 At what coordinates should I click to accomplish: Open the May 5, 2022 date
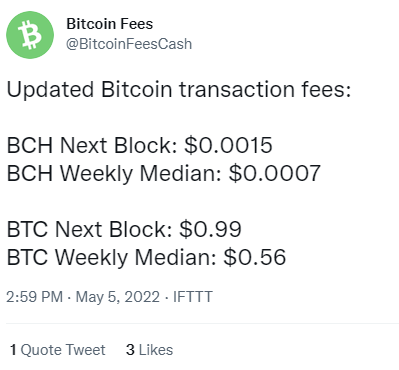point(118,297)
